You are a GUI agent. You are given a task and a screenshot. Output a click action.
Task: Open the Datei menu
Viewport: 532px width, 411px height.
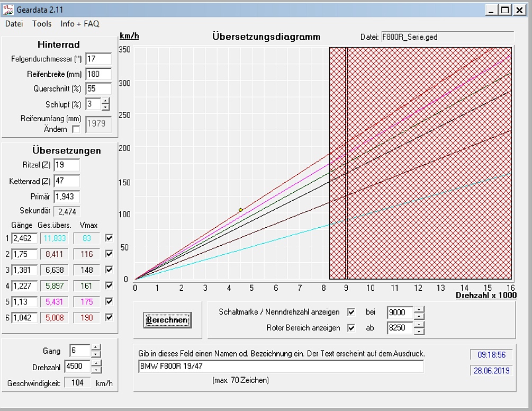coord(14,24)
